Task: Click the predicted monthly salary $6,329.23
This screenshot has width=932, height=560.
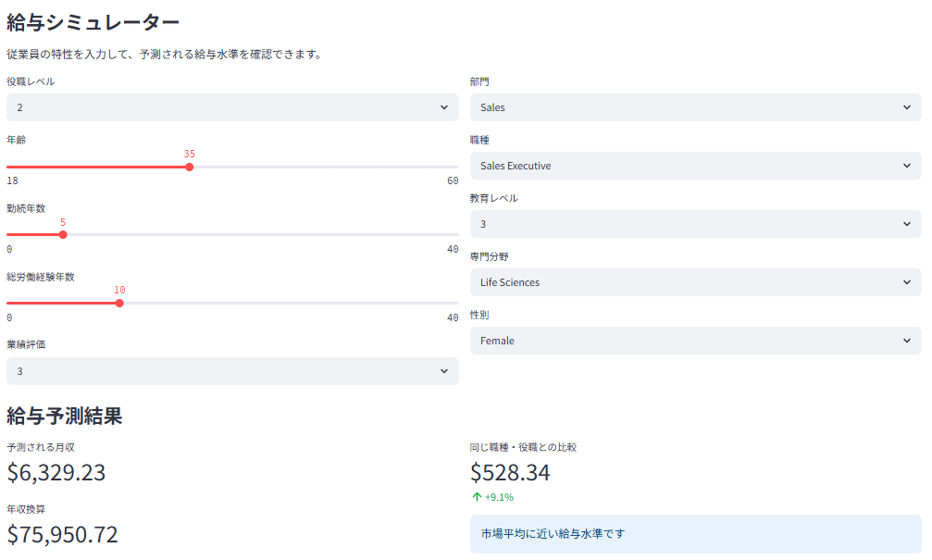Action: click(x=56, y=473)
